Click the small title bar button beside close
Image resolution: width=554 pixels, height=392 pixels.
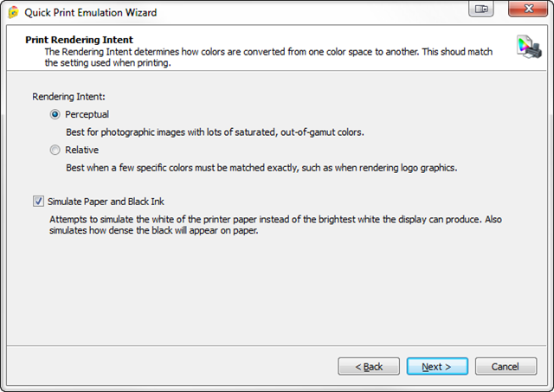click(480, 10)
